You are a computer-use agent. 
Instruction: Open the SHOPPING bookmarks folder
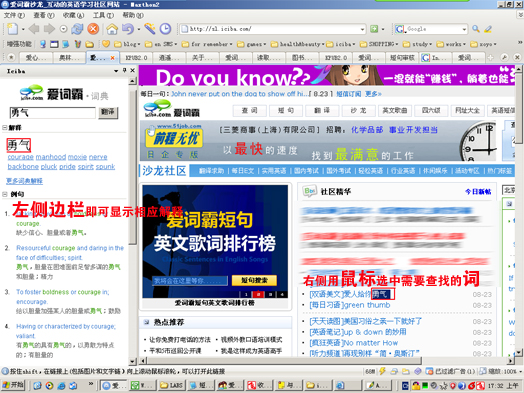379,44
